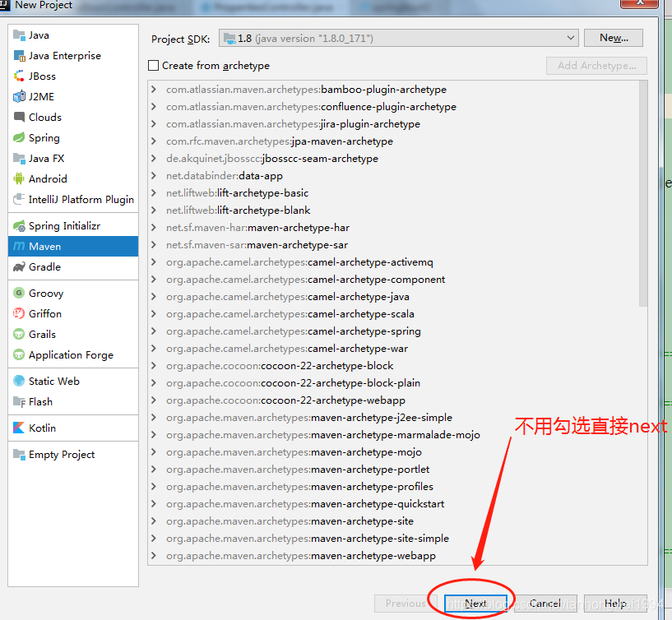672x620 pixels.
Task: Select the Empty Project icon
Action: click(x=19, y=454)
